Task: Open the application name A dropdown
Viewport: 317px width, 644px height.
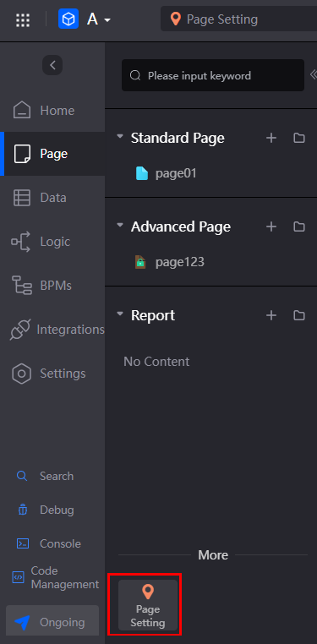Action: (99, 19)
